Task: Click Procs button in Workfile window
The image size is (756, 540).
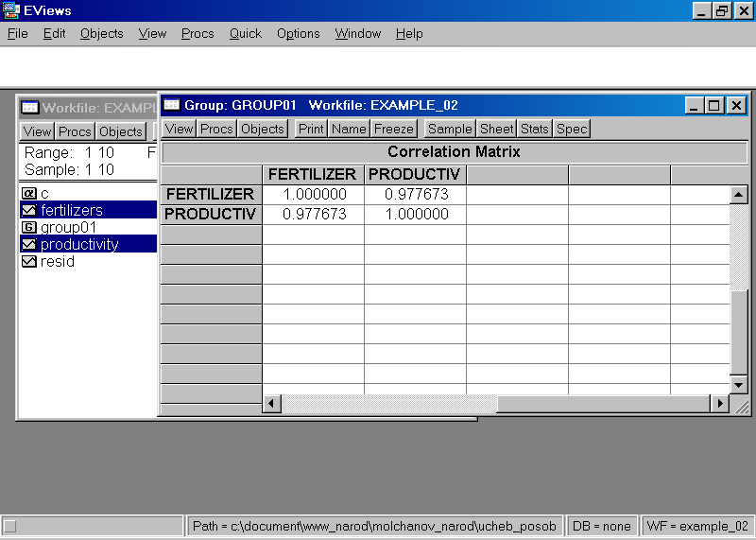Action: [x=75, y=131]
